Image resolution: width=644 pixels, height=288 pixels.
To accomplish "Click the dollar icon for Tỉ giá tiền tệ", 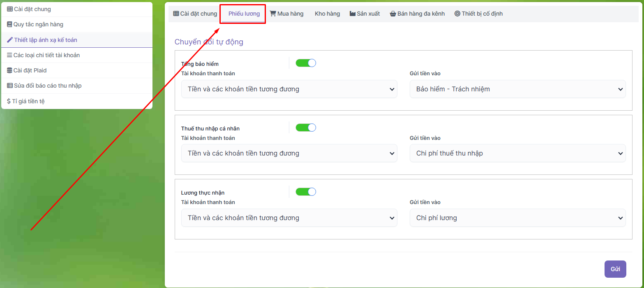I will tap(9, 101).
